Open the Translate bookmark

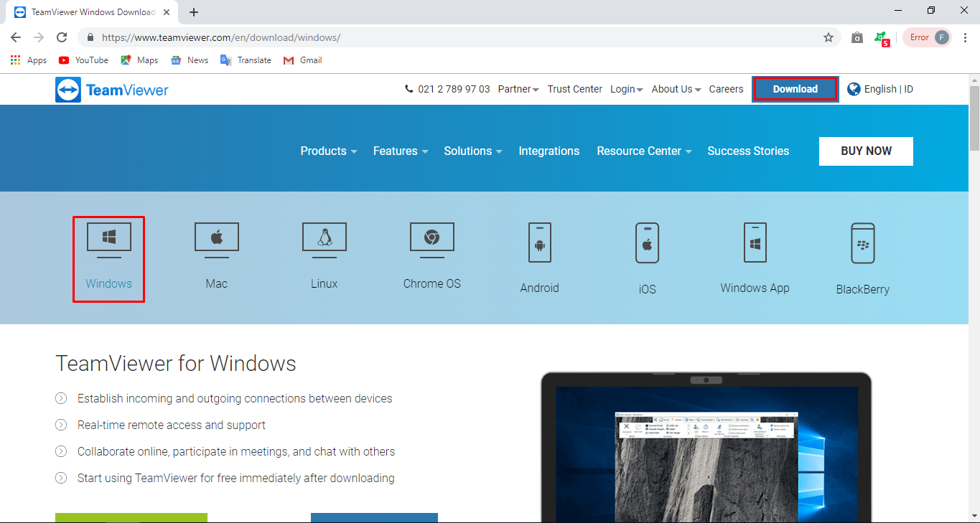click(246, 60)
